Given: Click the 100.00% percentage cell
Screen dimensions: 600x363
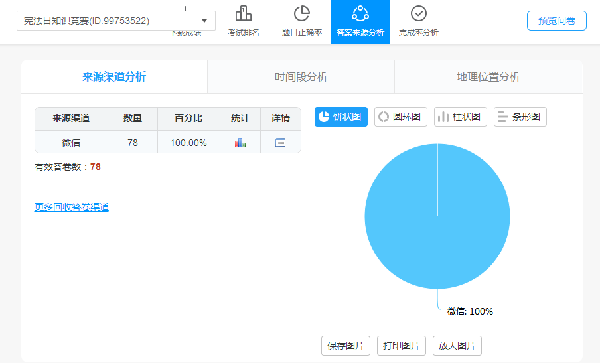Looking at the screenshot, I should point(189,143).
